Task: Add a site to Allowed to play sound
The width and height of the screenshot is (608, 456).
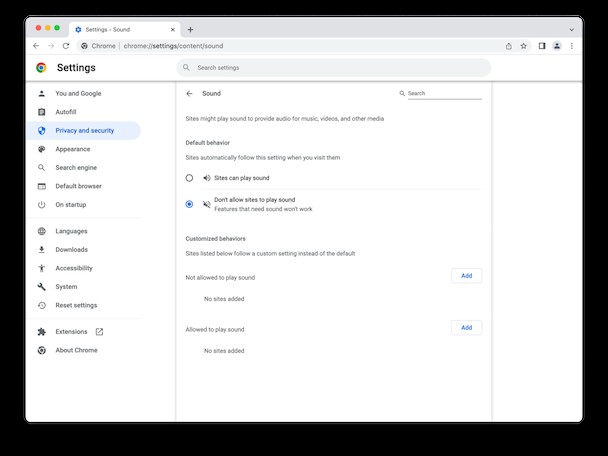Action: pos(466,328)
